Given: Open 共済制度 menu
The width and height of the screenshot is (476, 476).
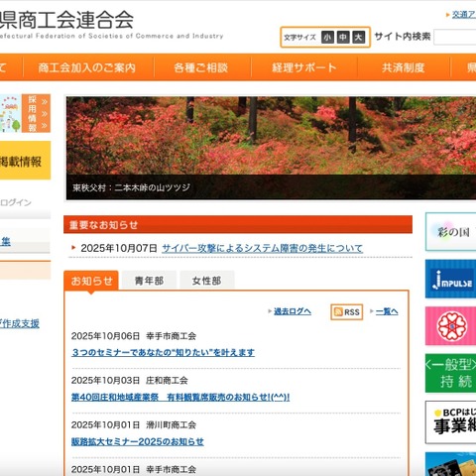Looking at the screenshot, I should click(404, 67).
